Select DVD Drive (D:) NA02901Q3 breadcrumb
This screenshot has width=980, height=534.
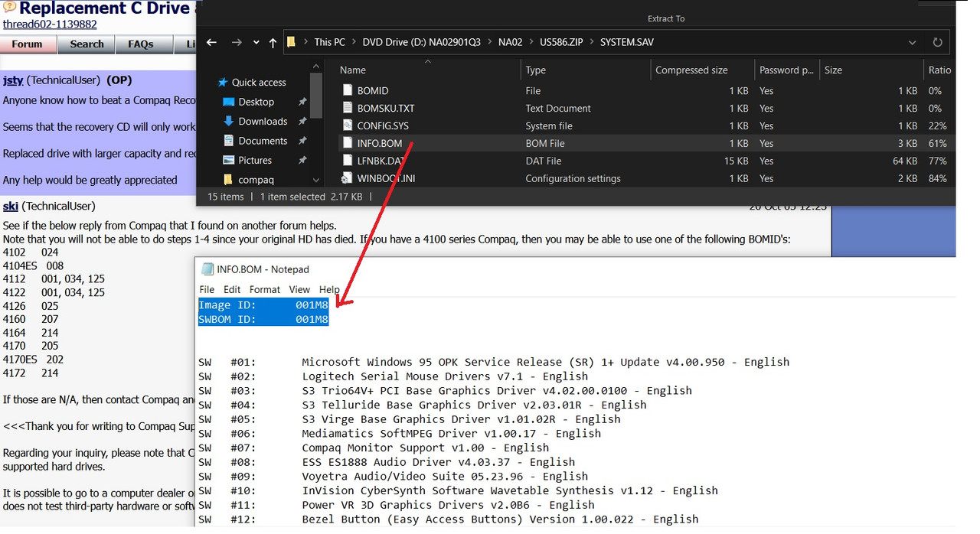click(x=422, y=42)
